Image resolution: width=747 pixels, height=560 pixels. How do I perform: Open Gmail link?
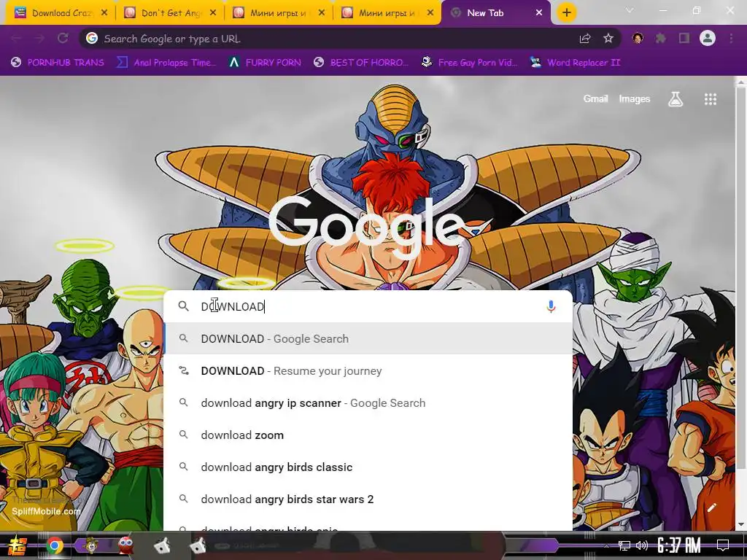coord(595,98)
